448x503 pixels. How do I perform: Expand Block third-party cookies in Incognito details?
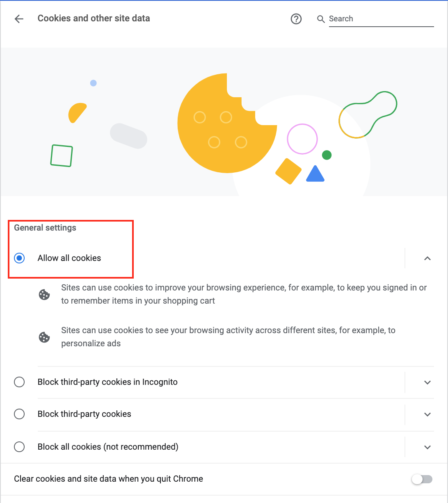[427, 382]
